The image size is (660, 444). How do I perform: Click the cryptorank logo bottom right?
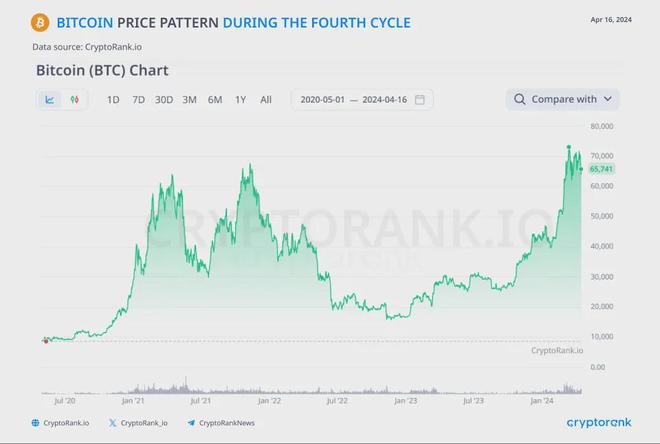pyautogui.click(x=599, y=423)
